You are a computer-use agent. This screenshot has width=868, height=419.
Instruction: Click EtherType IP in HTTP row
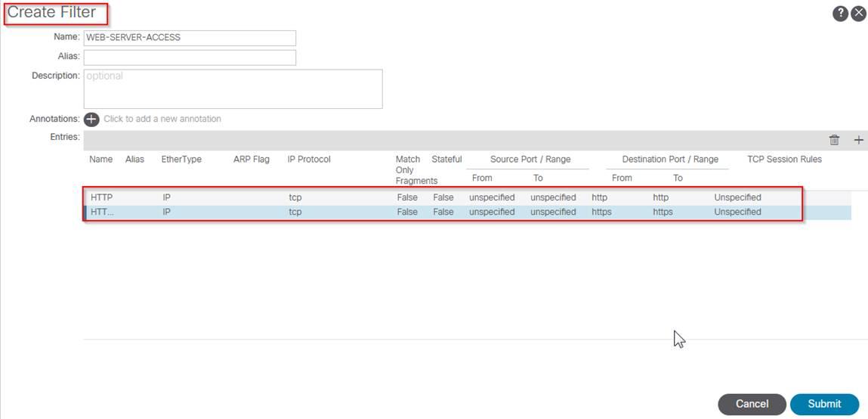[x=167, y=197]
